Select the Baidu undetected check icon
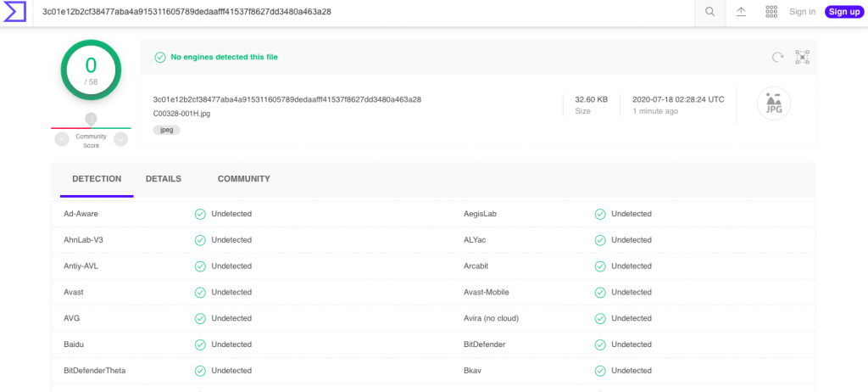 [200, 344]
